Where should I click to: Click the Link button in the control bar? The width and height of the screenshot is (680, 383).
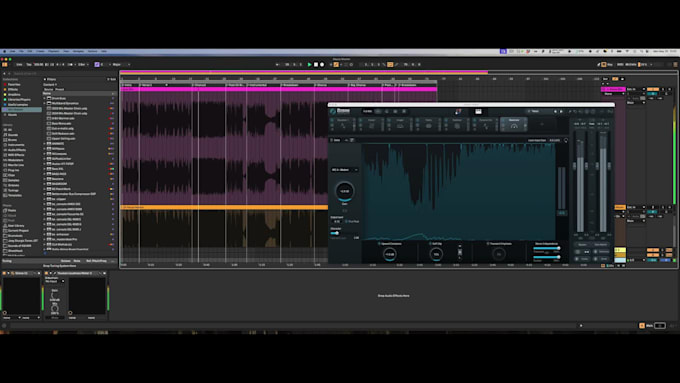[x=19, y=65]
